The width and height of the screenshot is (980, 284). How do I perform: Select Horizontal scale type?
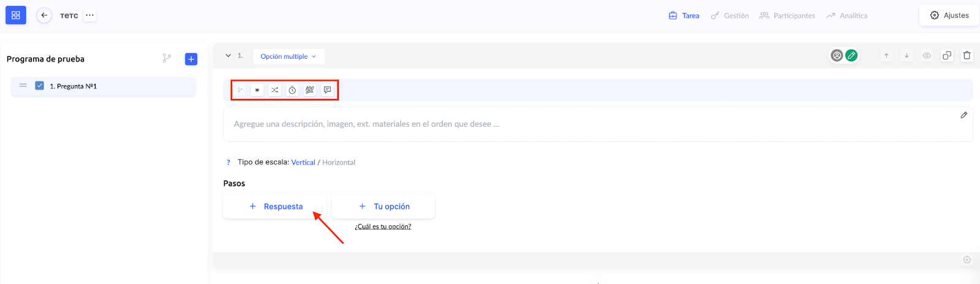[339, 162]
